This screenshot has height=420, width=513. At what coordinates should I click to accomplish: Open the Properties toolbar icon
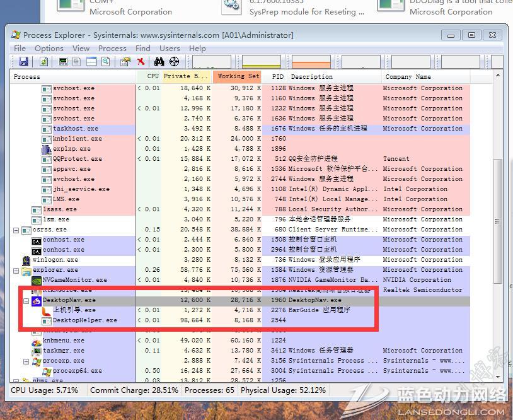[x=125, y=62]
